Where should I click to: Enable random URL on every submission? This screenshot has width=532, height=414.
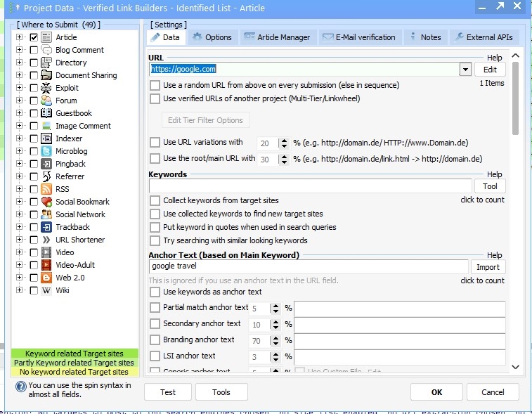(155, 85)
